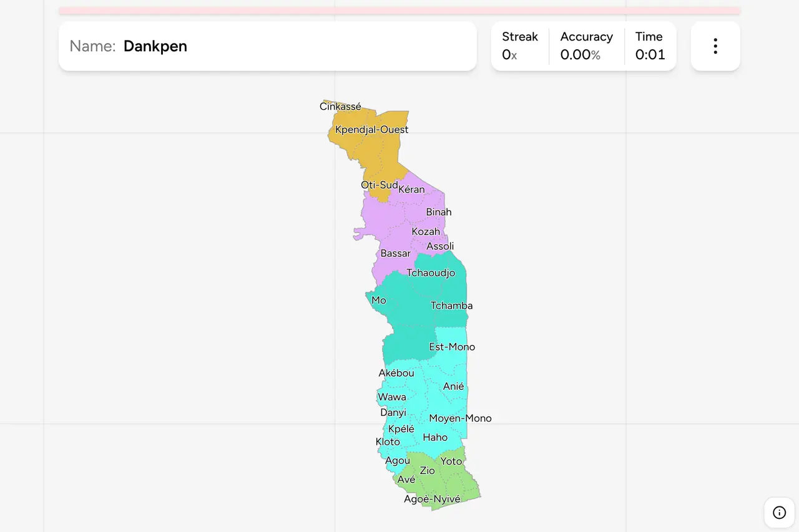This screenshot has width=799, height=532.
Task: Select the Yoto prefecture label
Action: [x=451, y=462]
